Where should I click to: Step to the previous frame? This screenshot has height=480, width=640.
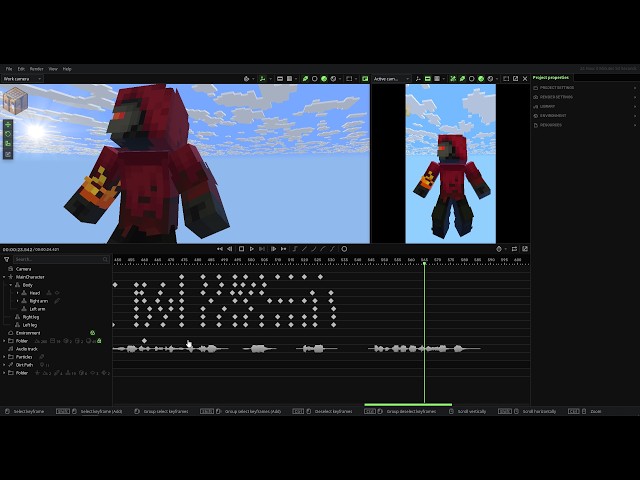230,249
